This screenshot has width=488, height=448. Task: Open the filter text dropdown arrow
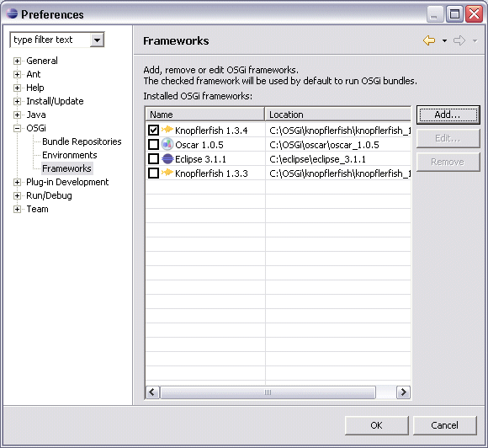97,40
